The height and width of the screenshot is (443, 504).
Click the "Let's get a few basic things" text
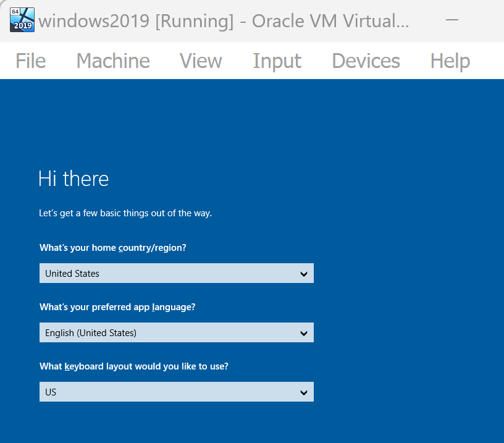coord(125,213)
